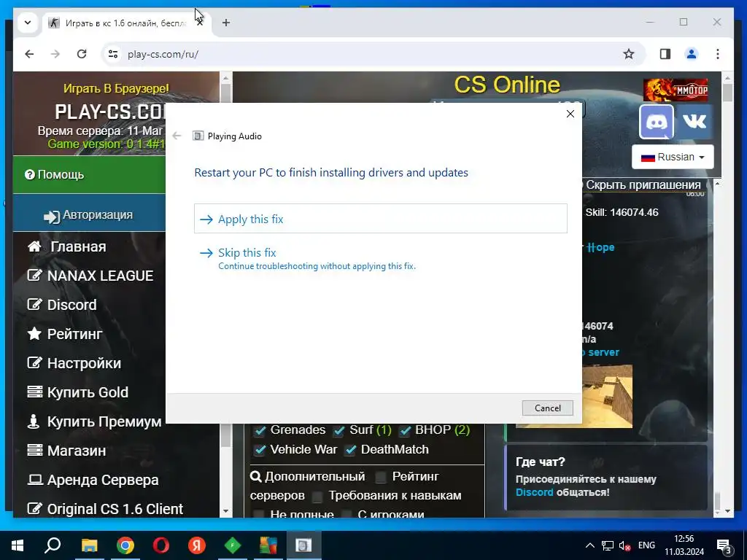Viewport: 747px width, 560px height.
Task: Uncheck the Surf filter
Action: [x=339, y=430]
